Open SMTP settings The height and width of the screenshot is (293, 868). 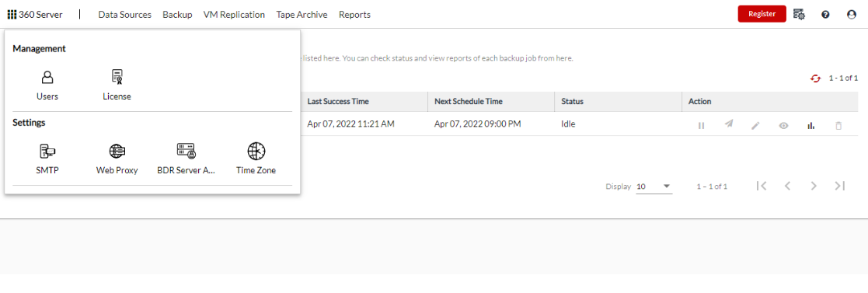[47, 151]
